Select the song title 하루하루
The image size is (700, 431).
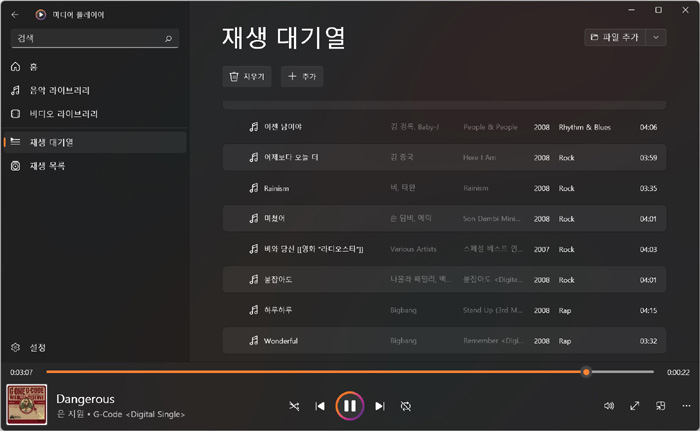[278, 310]
